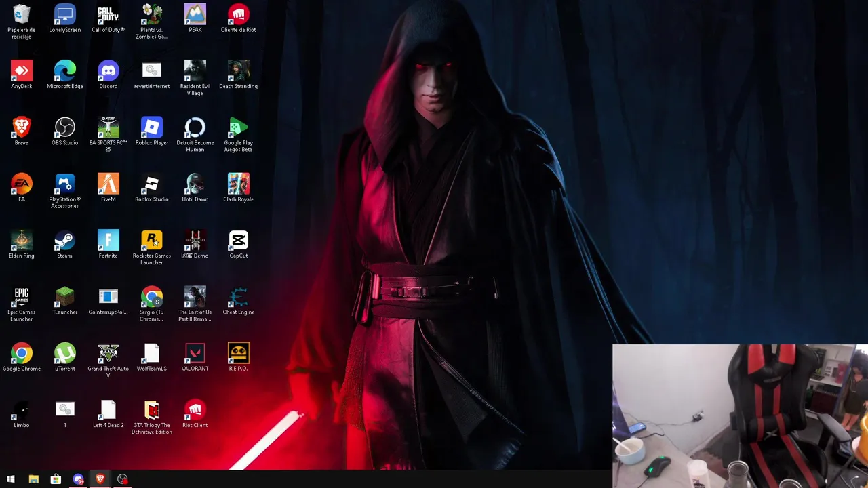The image size is (868, 488).
Task: Select the Left 4 Dead 2 icon
Action: [108, 409]
